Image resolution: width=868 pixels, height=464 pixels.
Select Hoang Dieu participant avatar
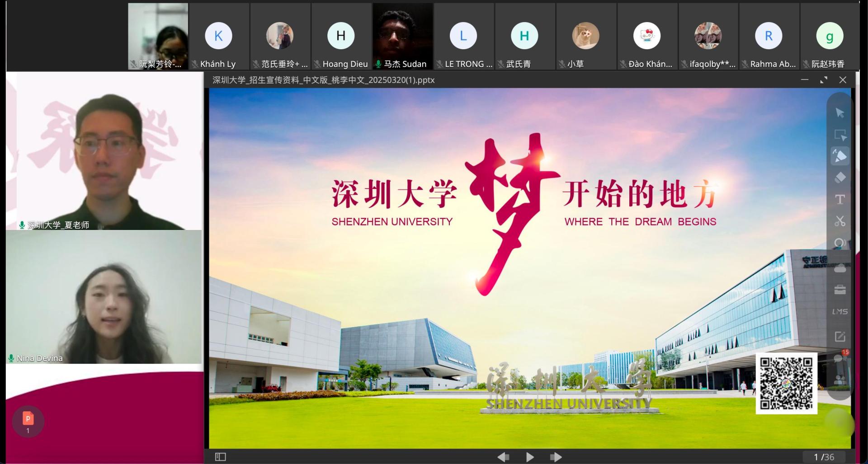click(x=341, y=36)
